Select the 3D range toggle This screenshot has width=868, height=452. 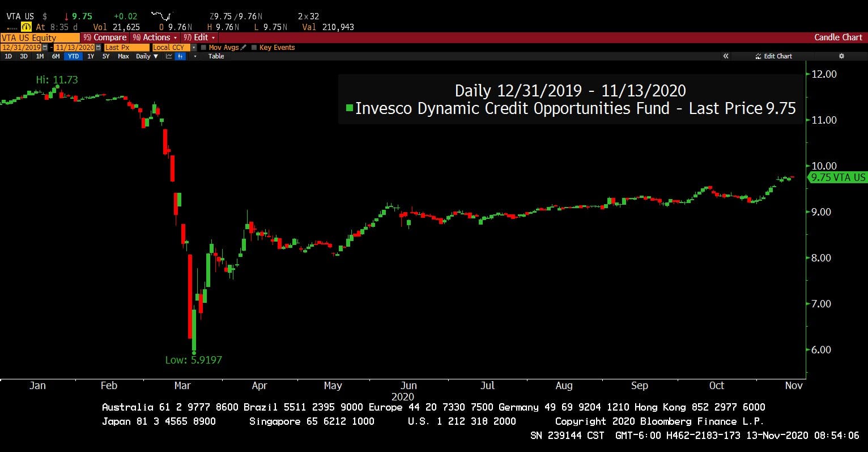24,56
